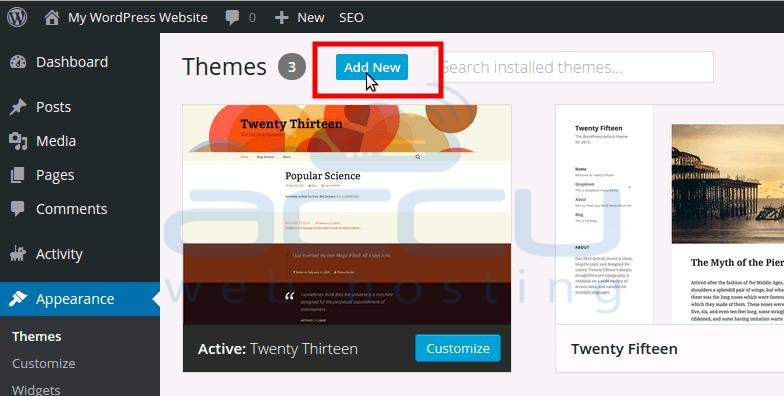Click the Posts pushpin icon
Image resolution: width=784 pixels, height=396 pixels.
[18, 107]
